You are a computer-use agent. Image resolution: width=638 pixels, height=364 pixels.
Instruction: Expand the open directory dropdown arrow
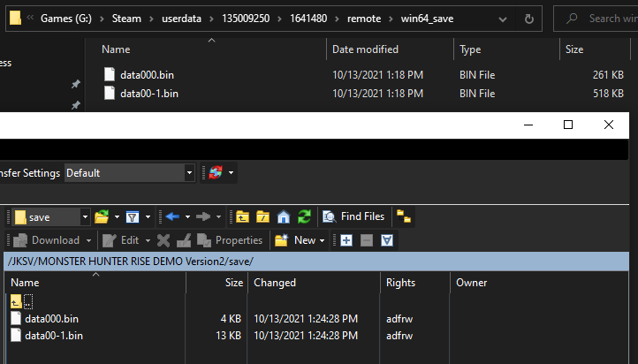[x=117, y=216]
